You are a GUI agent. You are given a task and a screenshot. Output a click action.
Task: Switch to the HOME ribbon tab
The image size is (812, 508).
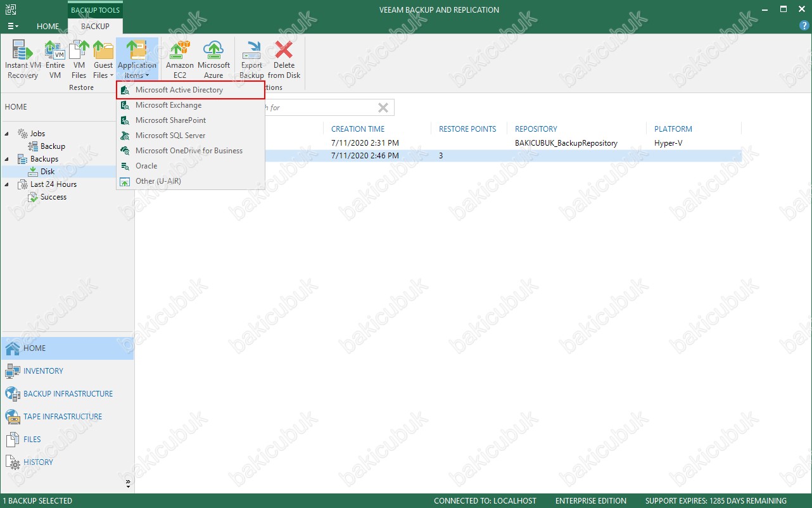coord(48,27)
